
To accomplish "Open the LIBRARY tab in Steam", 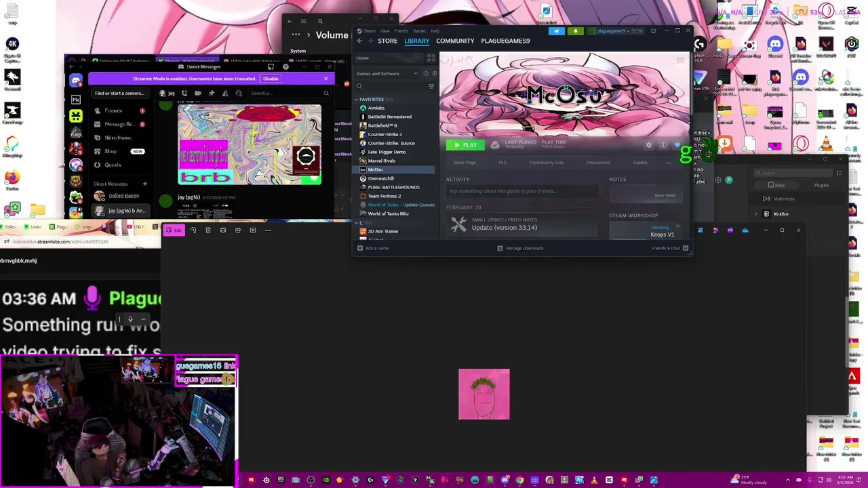I will pos(417,41).
